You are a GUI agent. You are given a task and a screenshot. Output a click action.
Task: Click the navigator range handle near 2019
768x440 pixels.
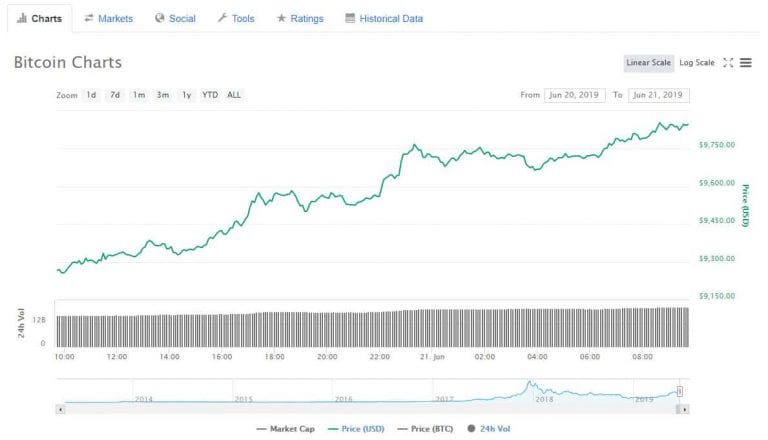pos(680,391)
